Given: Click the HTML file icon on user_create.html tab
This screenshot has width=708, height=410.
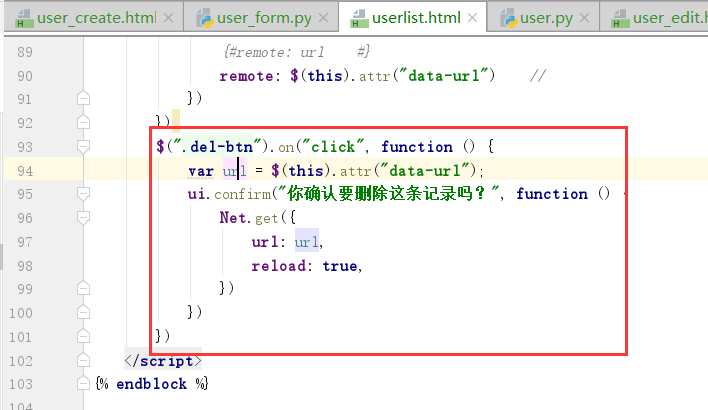Looking at the screenshot, I should coord(24,19).
